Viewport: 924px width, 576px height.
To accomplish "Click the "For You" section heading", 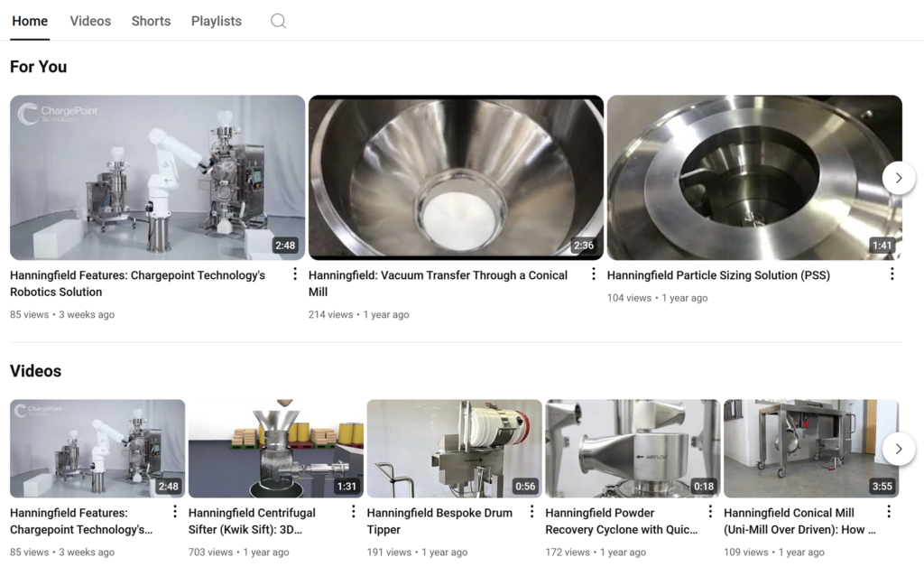I will [x=38, y=67].
